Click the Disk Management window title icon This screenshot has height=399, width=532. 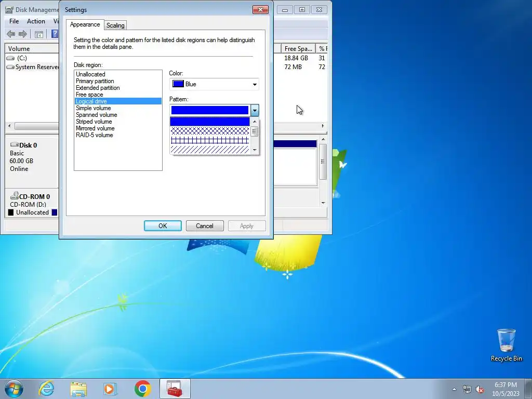point(9,9)
